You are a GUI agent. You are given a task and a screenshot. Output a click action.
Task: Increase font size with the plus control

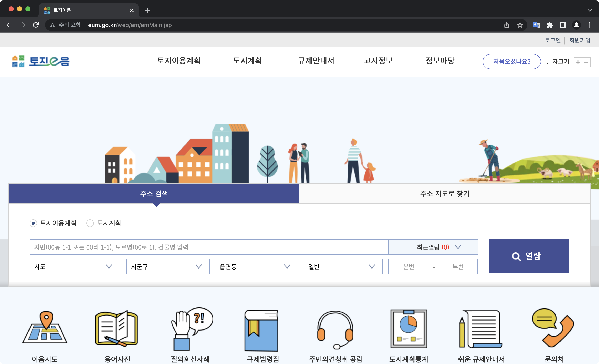[x=578, y=62]
